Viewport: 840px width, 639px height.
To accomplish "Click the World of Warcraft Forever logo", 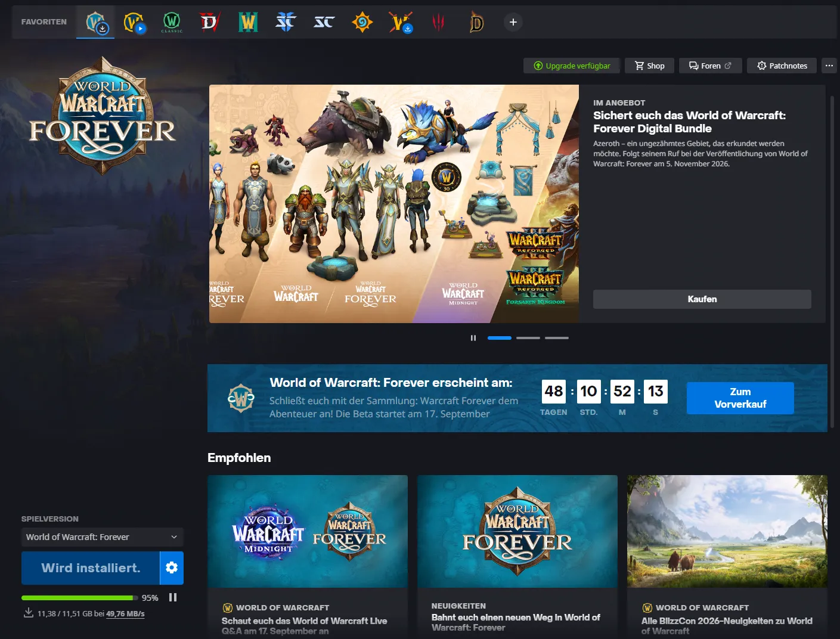I will tap(102, 116).
